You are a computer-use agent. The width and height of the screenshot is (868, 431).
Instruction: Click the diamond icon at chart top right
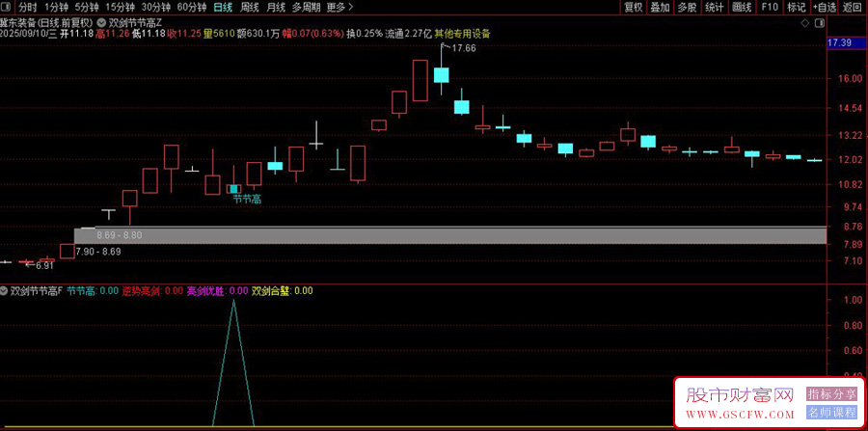(805, 23)
